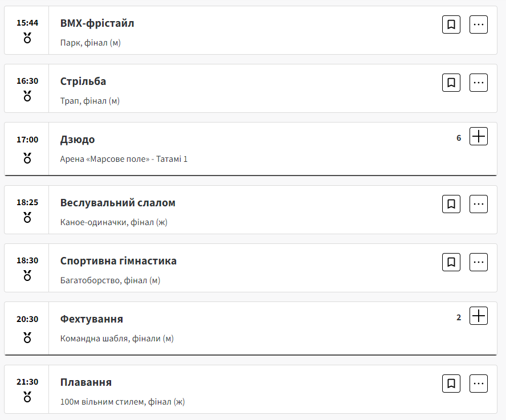Show more options for Веслувальний слалом
506x420 pixels.
click(x=479, y=204)
